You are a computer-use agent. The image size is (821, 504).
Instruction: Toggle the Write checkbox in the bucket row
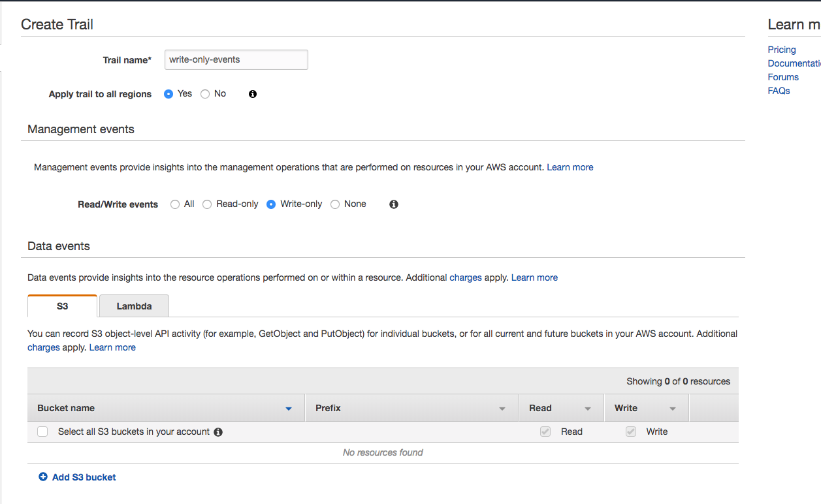pyautogui.click(x=630, y=432)
